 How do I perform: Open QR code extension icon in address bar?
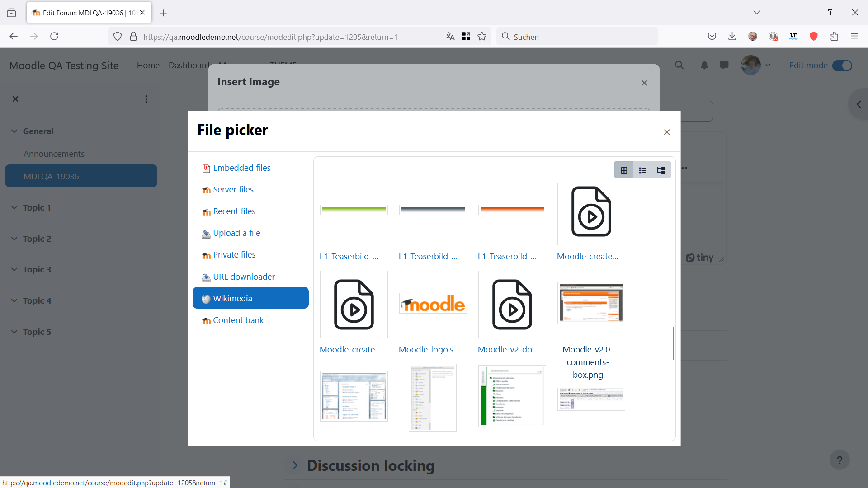point(466,37)
